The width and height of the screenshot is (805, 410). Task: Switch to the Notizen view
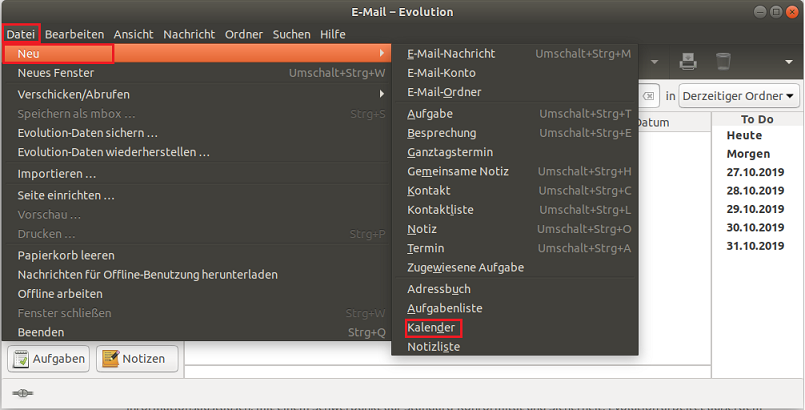137,358
